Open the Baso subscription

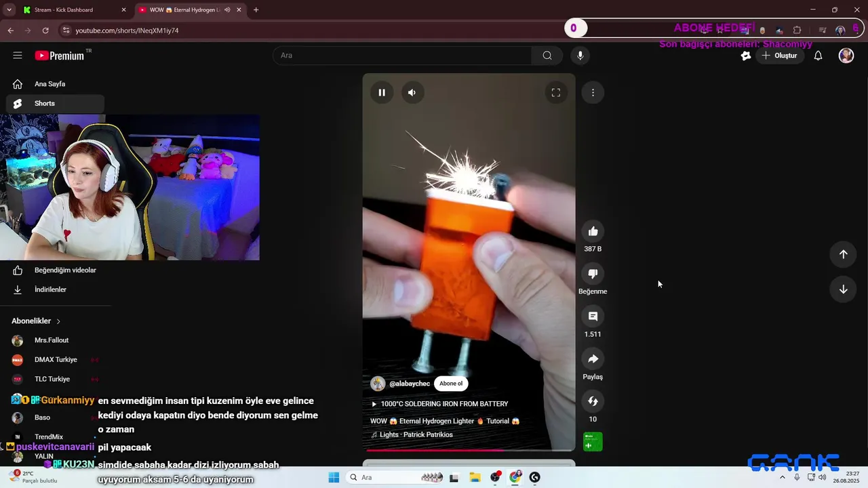click(55, 418)
